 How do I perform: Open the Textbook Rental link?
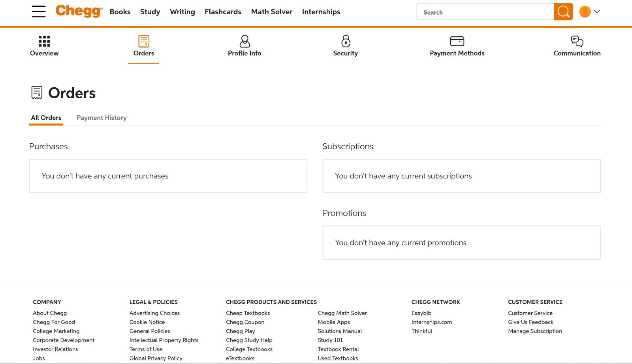[338, 349]
